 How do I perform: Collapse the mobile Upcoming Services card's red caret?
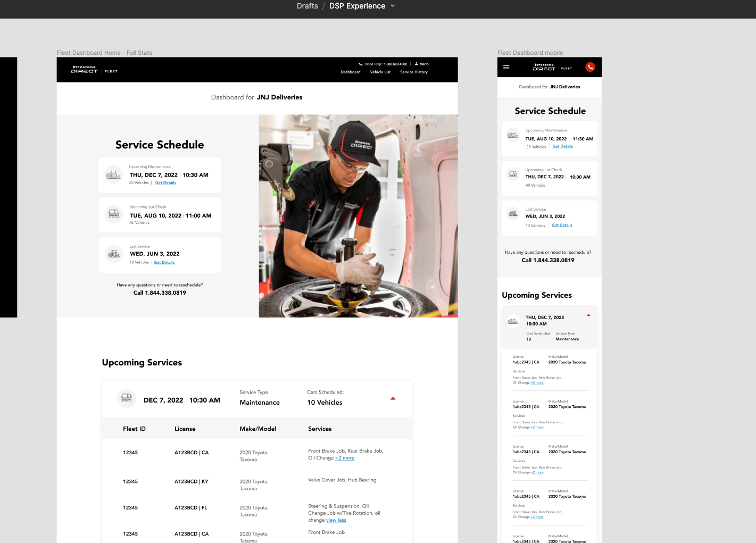pyautogui.click(x=588, y=315)
